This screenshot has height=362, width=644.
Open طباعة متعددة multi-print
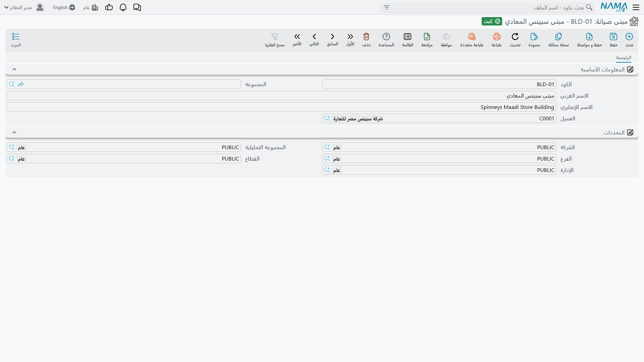point(472,40)
